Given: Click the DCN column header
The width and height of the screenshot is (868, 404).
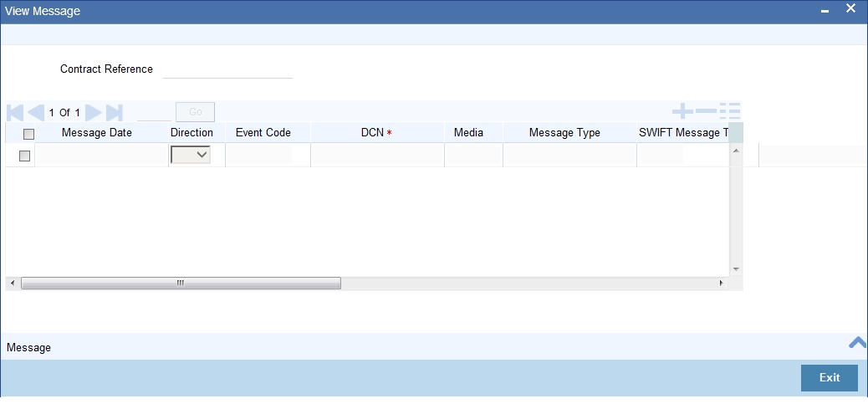Looking at the screenshot, I should click(x=377, y=133).
